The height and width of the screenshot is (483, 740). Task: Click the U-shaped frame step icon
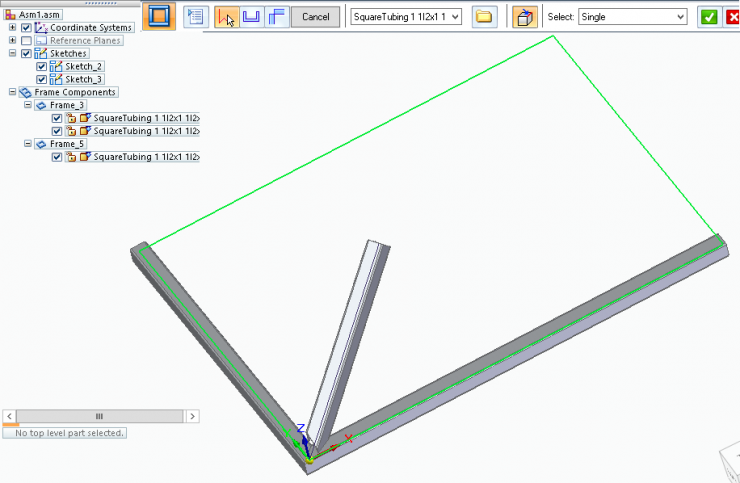pos(252,17)
